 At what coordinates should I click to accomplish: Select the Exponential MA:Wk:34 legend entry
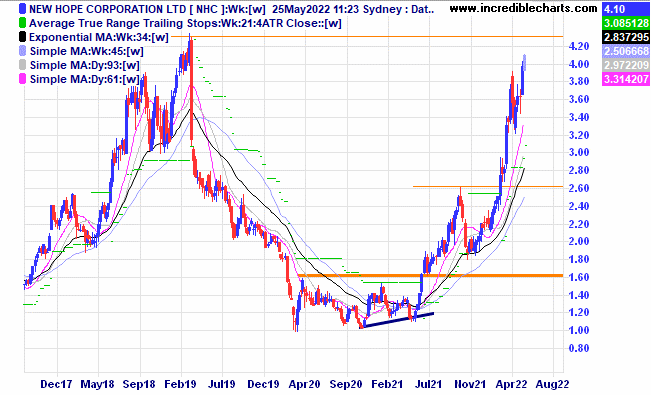coord(99,37)
